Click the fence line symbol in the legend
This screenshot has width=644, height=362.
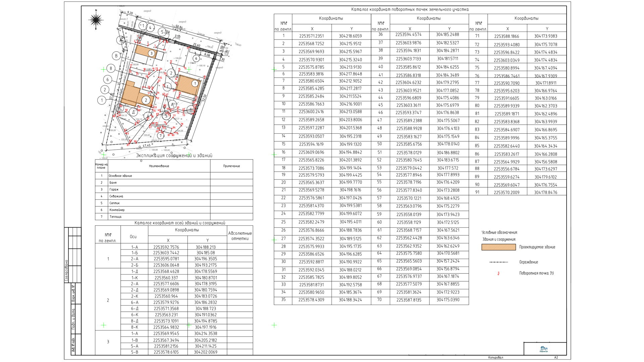coord(498,262)
